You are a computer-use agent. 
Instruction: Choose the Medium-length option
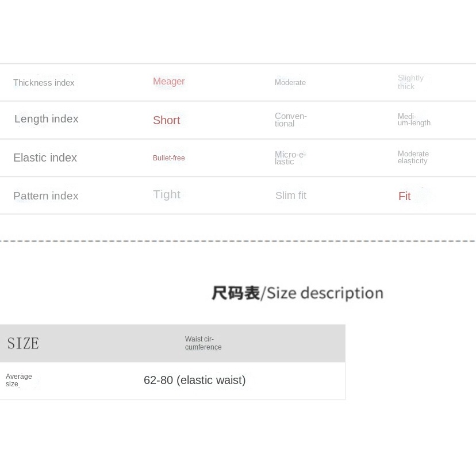(414, 120)
